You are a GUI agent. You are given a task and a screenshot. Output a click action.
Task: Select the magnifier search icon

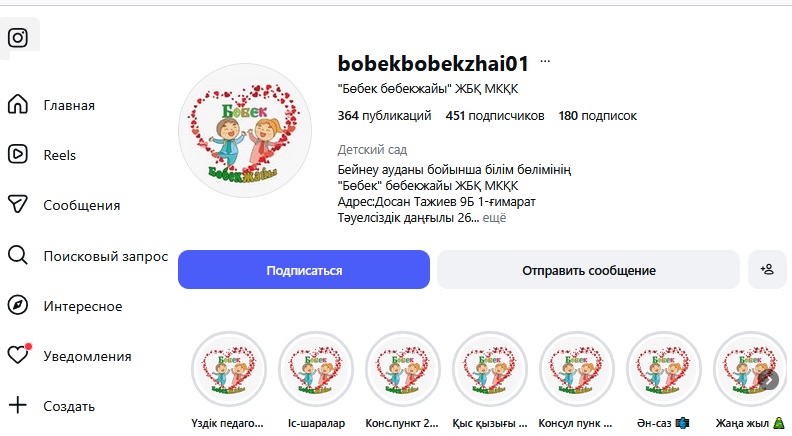18,255
